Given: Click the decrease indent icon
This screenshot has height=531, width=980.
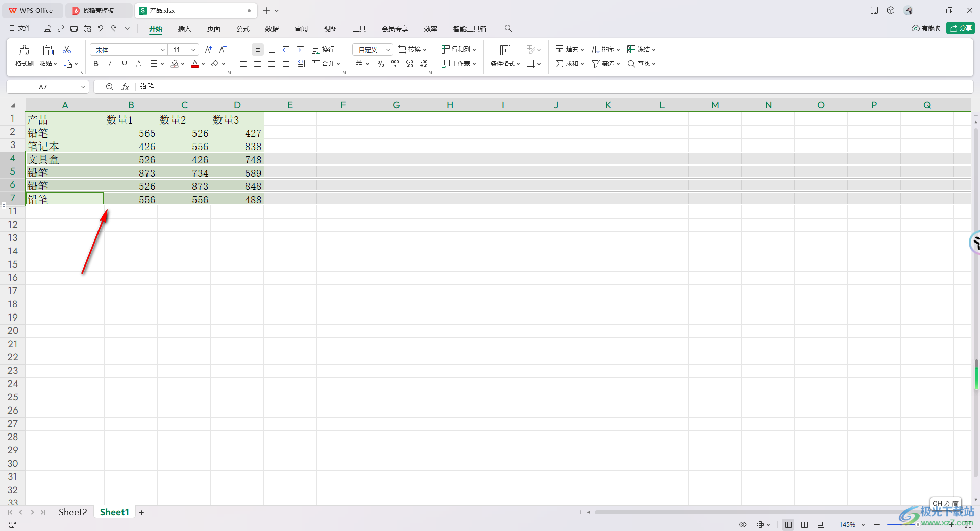Looking at the screenshot, I should tap(286, 50).
